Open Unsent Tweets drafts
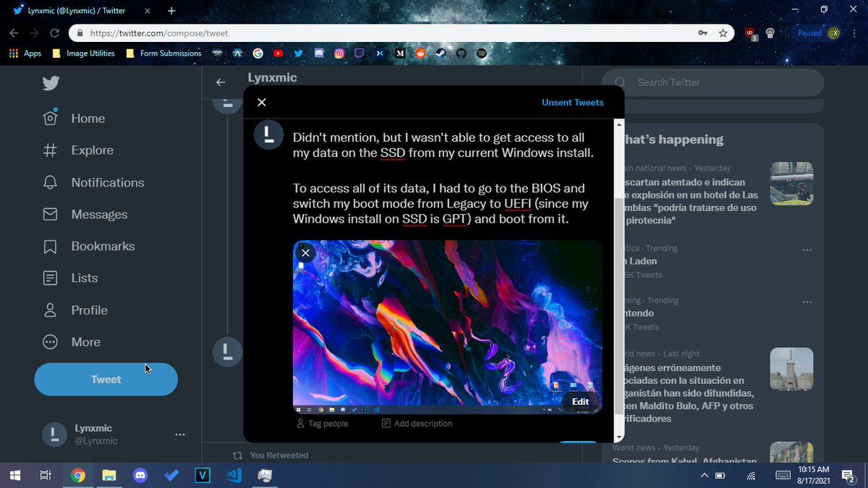868x488 pixels. (x=572, y=103)
